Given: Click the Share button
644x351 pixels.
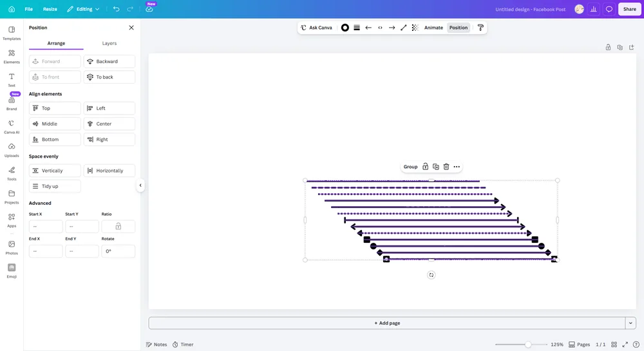Looking at the screenshot, I should tap(629, 9).
